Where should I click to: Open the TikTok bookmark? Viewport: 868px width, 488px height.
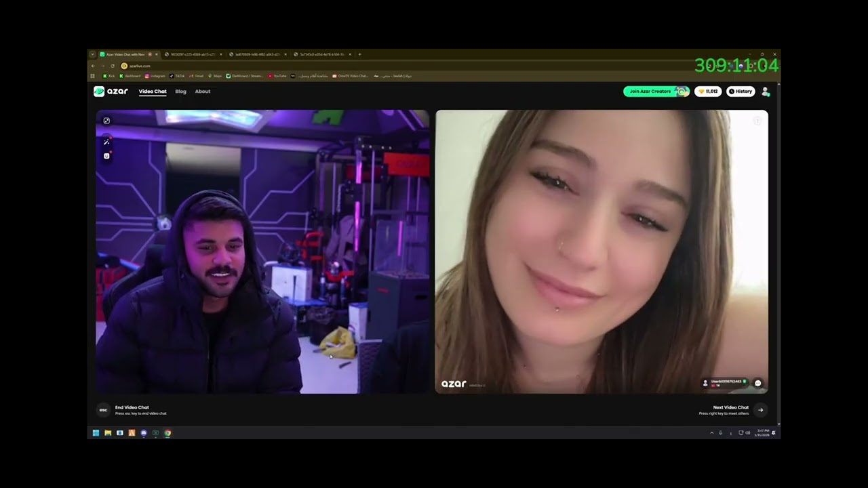(x=178, y=76)
